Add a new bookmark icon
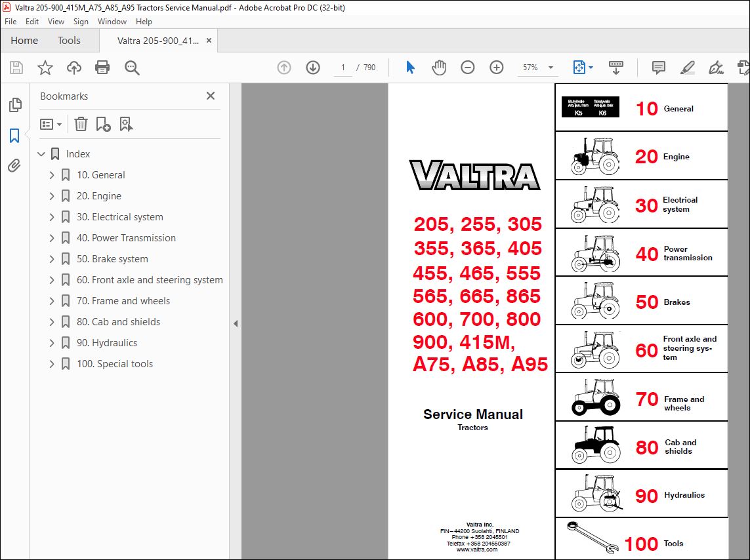Screen dimensions: 750x560 [103, 124]
